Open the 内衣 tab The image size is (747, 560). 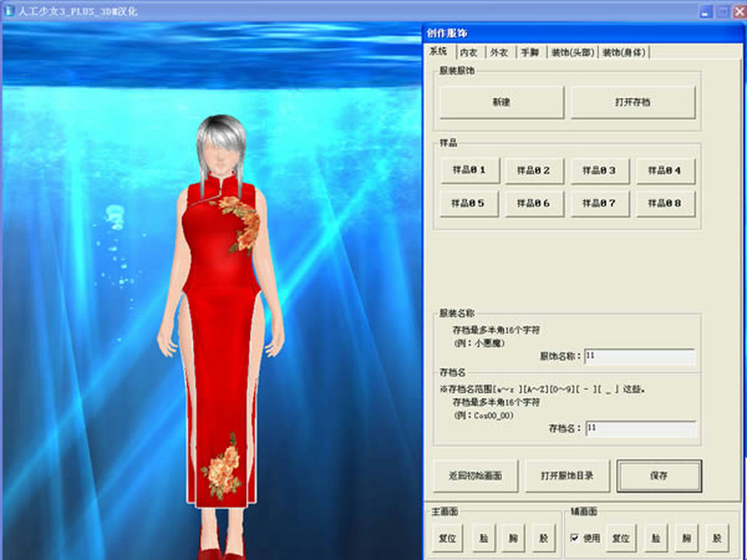(x=468, y=52)
